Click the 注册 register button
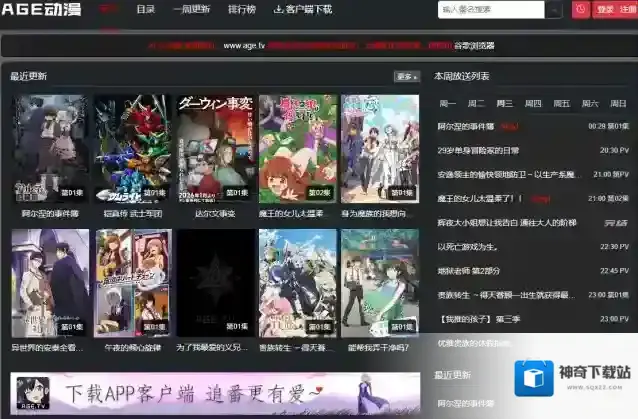The width and height of the screenshot is (638, 419). click(x=628, y=9)
